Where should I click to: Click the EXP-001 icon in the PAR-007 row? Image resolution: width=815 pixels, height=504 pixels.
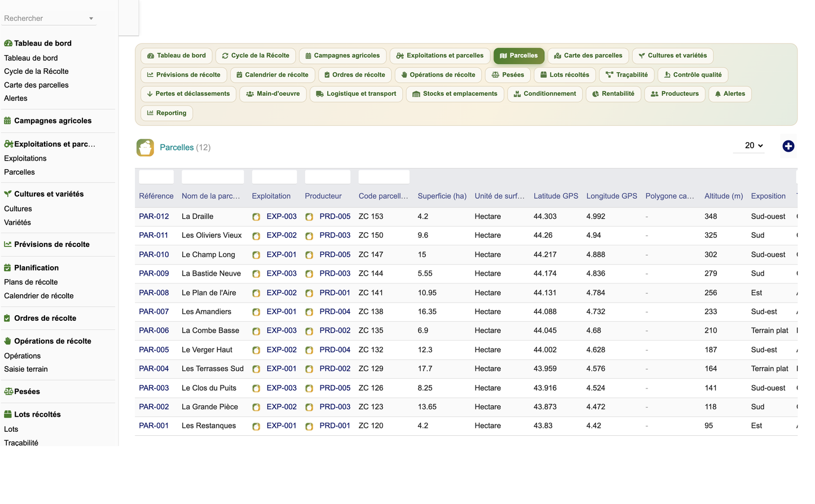256,312
